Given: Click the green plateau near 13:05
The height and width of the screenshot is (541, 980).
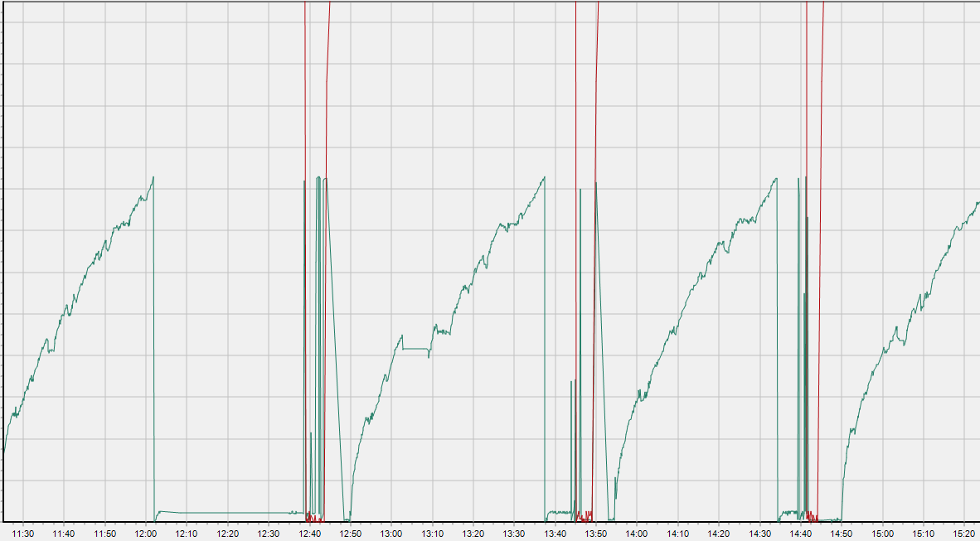Looking at the screenshot, I should pyautogui.click(x=415, y=349).
